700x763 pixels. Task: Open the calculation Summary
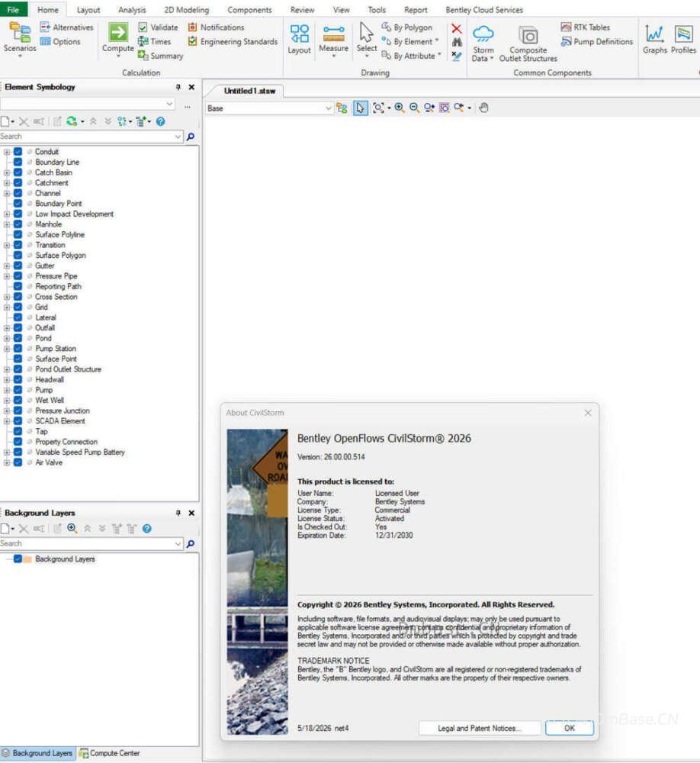click(x=161, y=56)
